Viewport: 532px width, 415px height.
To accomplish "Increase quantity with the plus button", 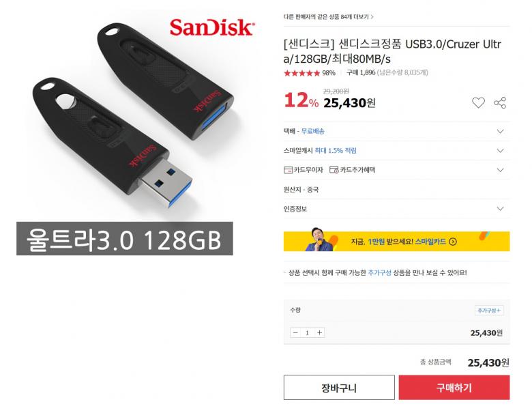I will (319, 332).
